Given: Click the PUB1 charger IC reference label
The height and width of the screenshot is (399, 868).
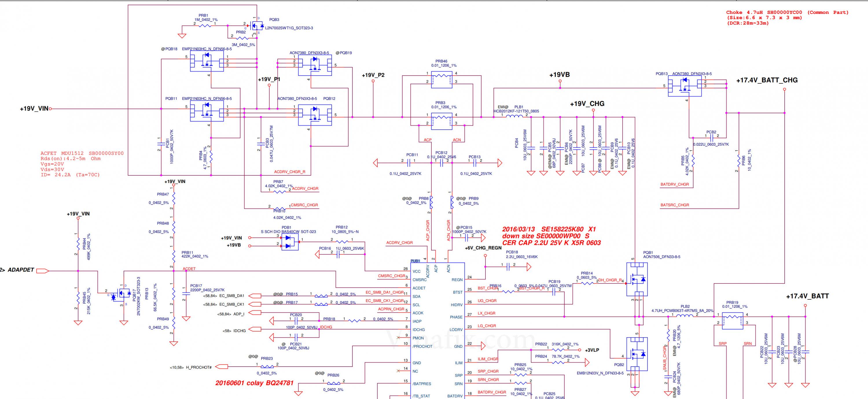Looking at the screenshot, I should click(x=415, y=261).
